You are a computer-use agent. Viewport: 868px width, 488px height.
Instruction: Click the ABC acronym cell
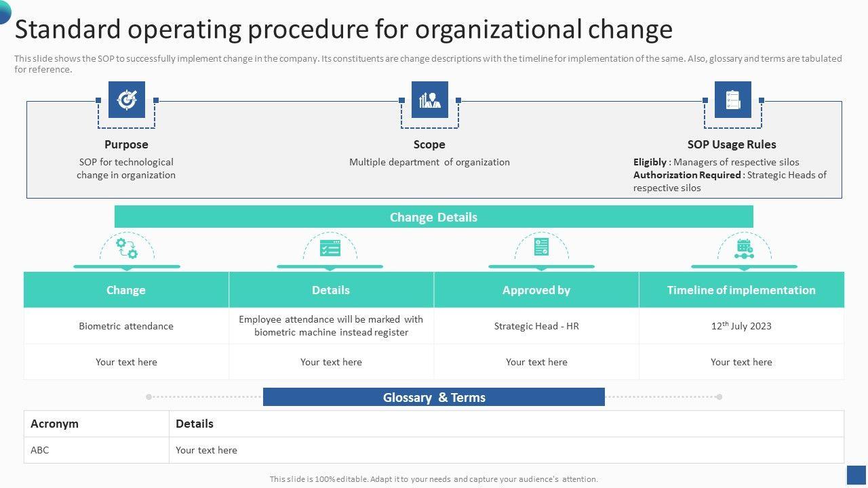point(40,450)
